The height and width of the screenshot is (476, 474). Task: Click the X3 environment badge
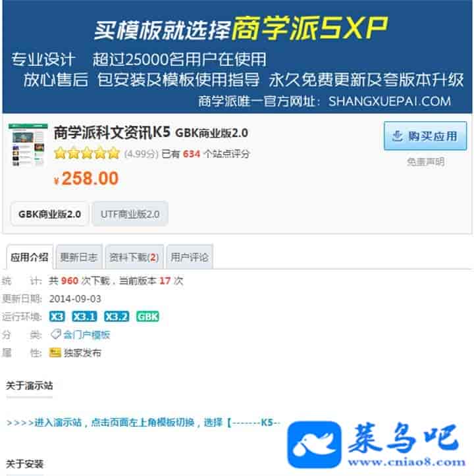pyautogui.click(x=57, y=317)
